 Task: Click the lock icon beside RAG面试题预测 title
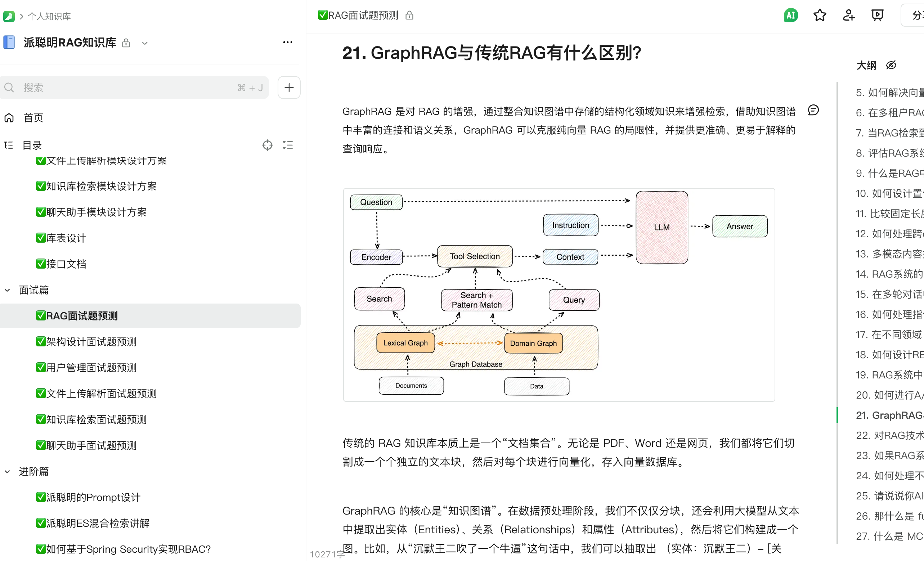coord(409,15)
